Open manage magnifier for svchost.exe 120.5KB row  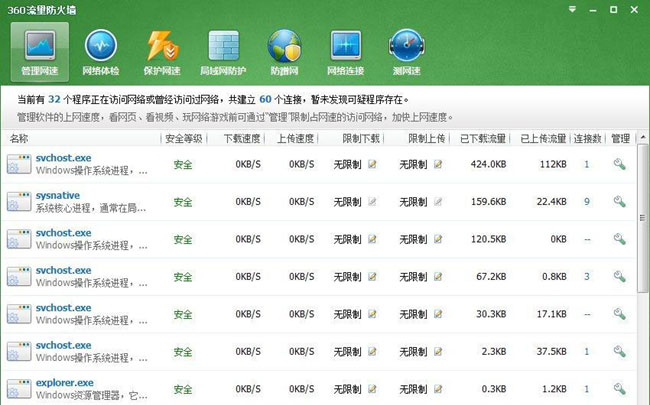pos(620,239)
